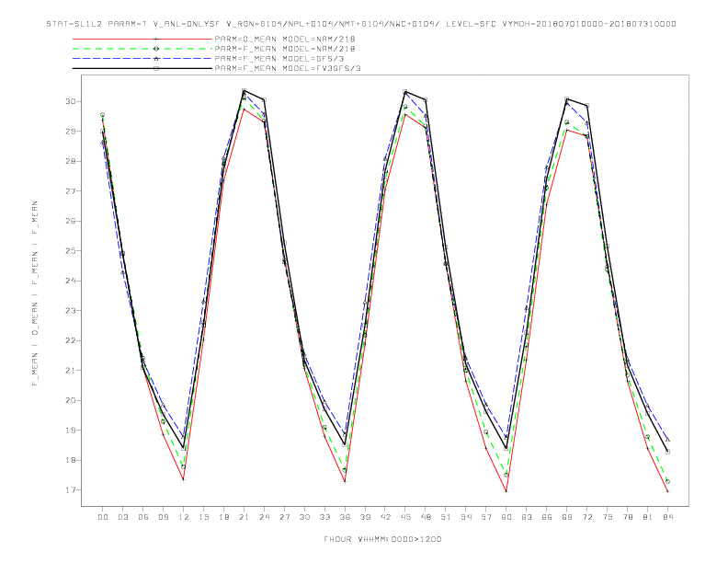The height and width of the screenshot is (563, 728).
Task: Click x-axis forecast hour label 36
Action: [345, 517]
